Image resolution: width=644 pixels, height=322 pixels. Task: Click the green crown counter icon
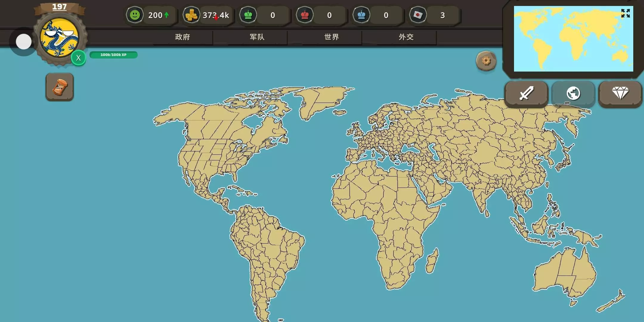click(x=248, y=15)
